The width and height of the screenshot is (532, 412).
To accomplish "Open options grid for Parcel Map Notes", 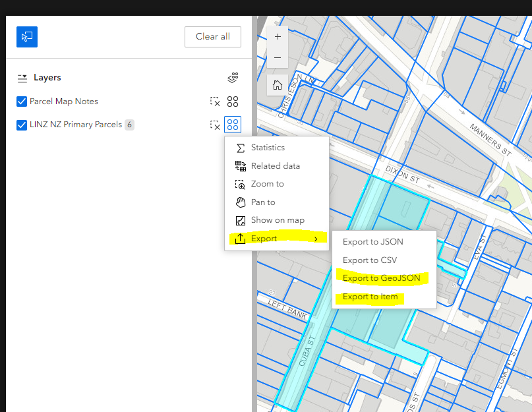I will [x=232, y=102].
